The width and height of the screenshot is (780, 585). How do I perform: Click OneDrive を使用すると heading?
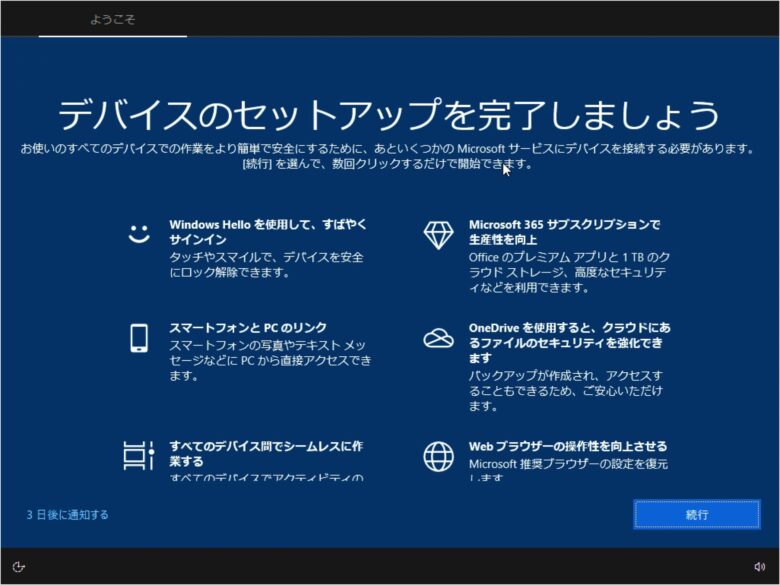tap(570, 343)
